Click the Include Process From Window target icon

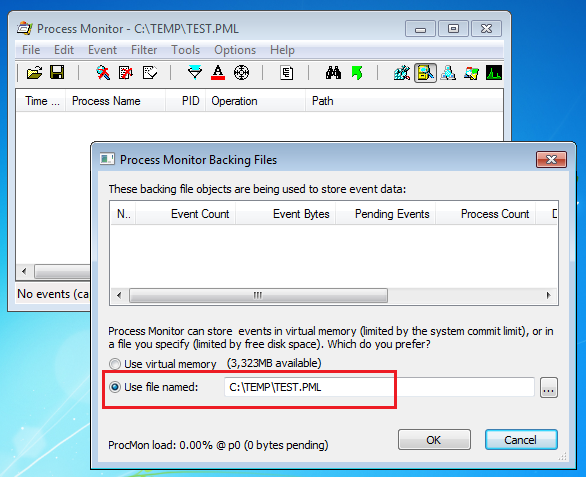241,73
